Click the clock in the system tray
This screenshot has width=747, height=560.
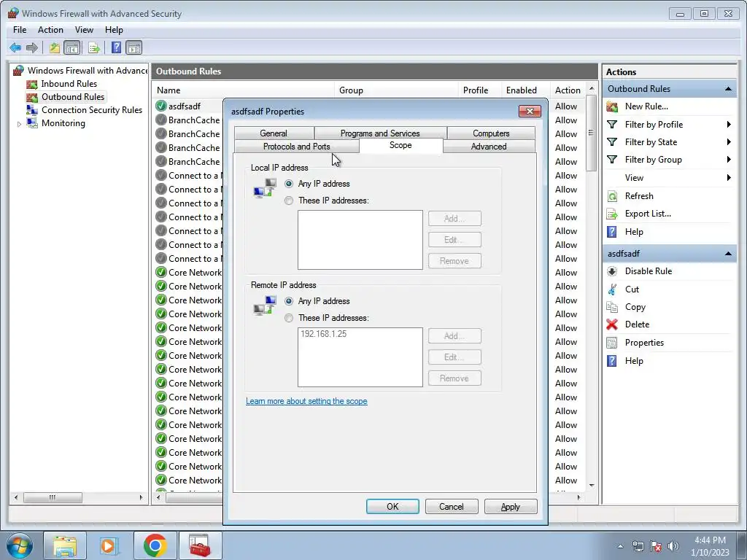coord(710,546)
